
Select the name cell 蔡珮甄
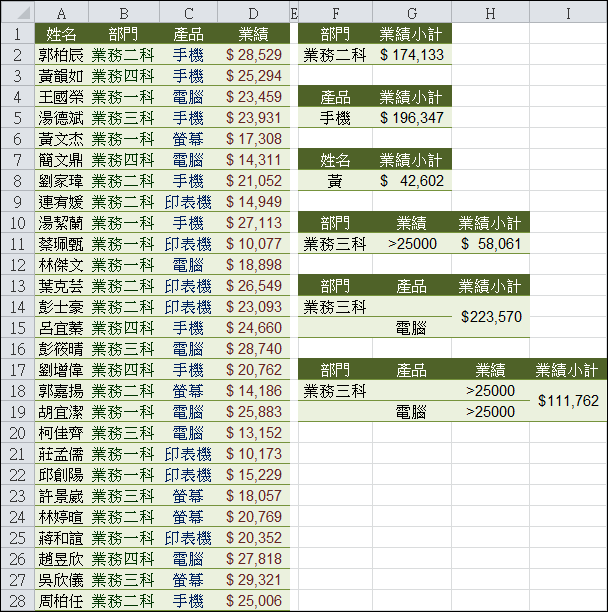[61, 244]
